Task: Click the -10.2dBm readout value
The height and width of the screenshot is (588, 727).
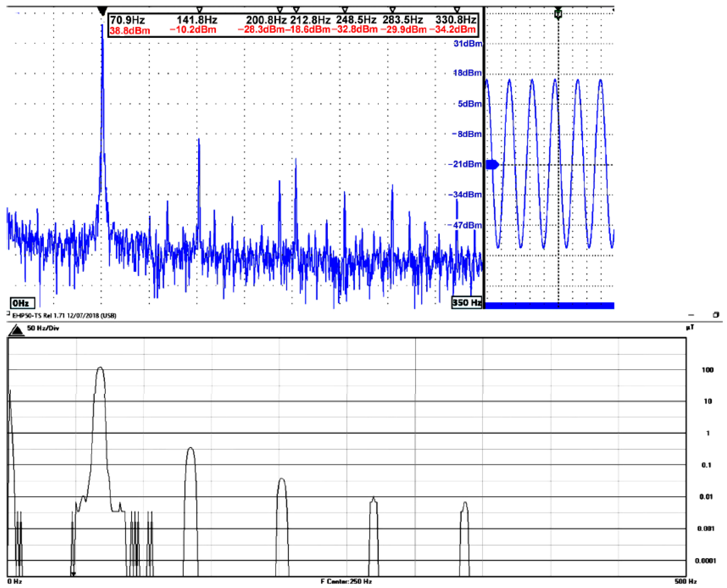Action: [x=193, y=30]
